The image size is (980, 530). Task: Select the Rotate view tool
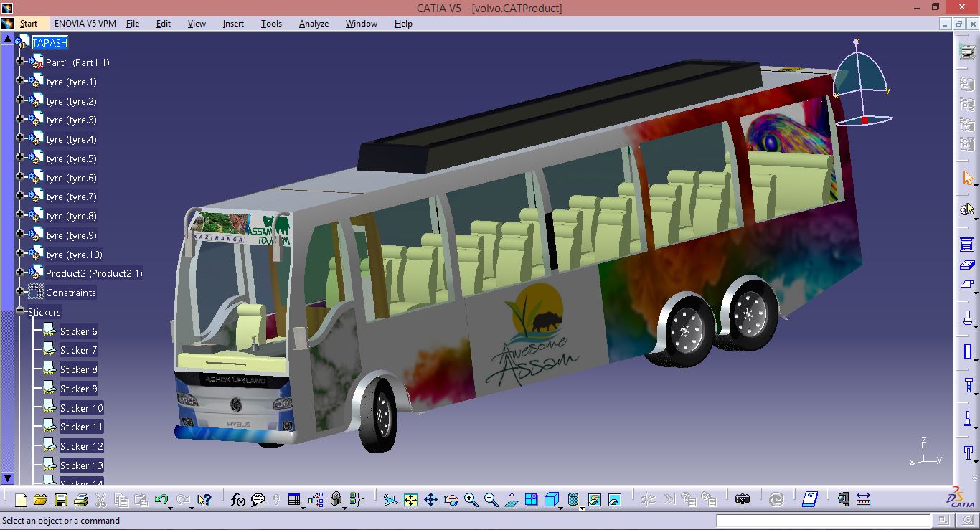(x=451, y=500)
